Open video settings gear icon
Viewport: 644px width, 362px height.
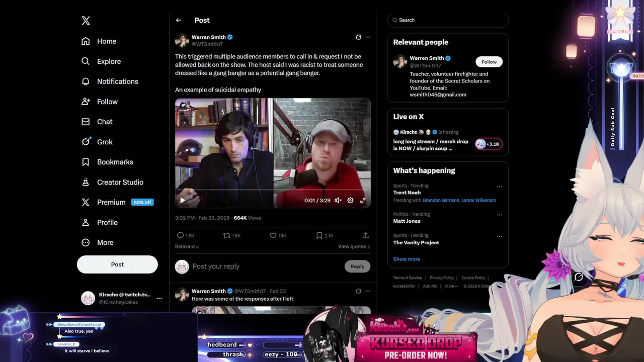click(350, 200)
